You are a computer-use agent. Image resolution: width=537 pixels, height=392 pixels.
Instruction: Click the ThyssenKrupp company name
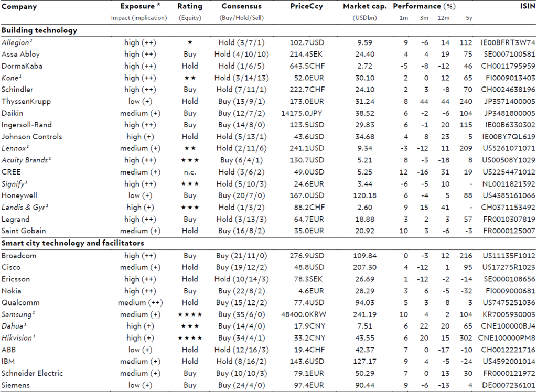26,101
